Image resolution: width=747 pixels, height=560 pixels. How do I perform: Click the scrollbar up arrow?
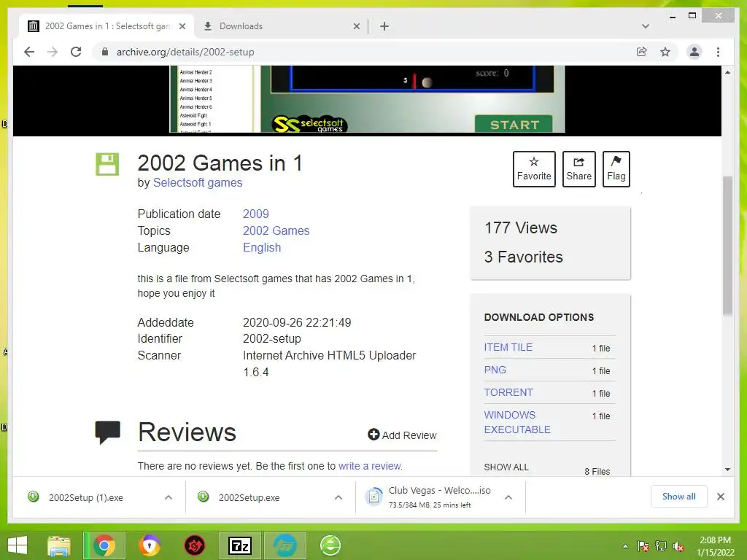(x=727, y=72)
